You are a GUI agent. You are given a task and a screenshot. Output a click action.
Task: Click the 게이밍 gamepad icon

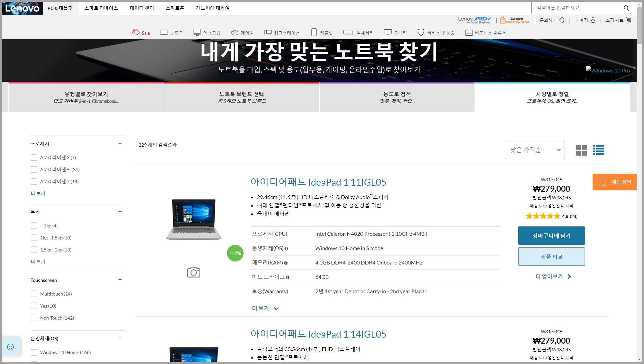pyautogui.click(x=235, y=32)
